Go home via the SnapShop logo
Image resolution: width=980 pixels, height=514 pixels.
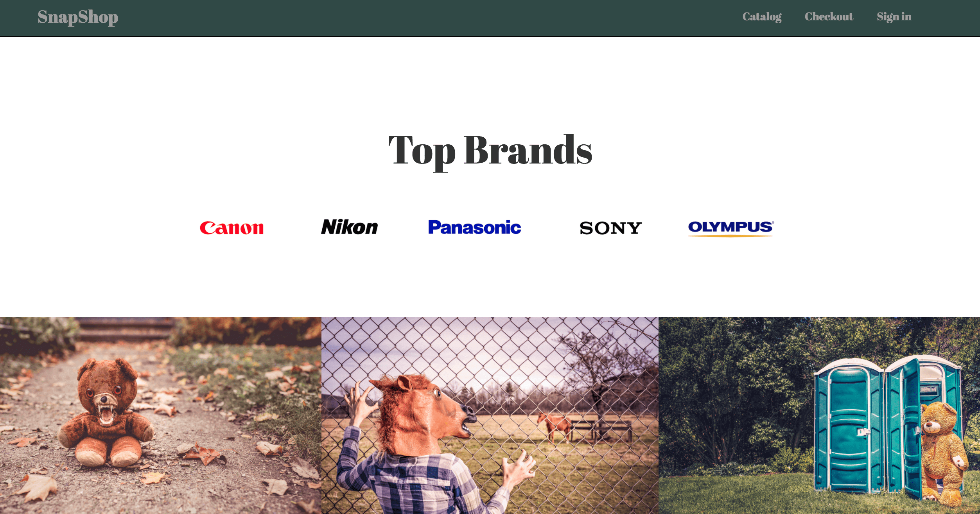click(78, 17)
